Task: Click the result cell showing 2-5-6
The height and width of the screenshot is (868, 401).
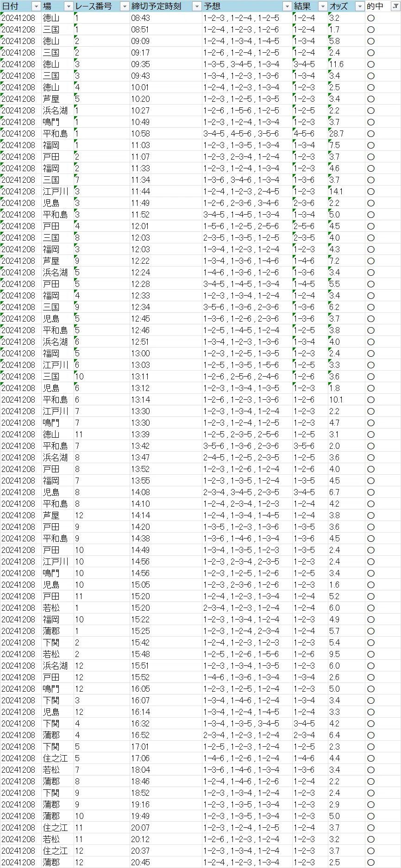Action: (x=310, y=226)
